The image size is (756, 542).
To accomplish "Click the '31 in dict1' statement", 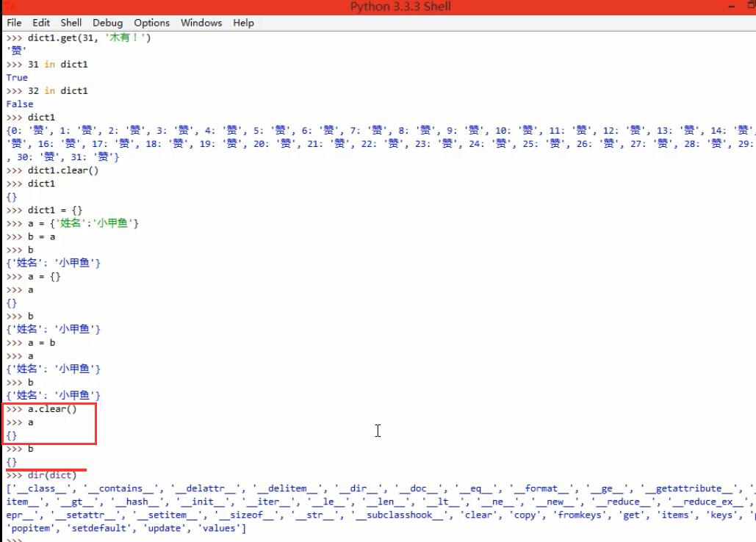I will tap(57, 65).
